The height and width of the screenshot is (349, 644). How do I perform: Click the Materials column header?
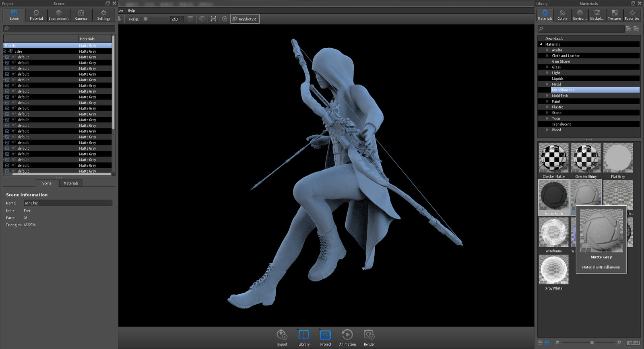tap(95, 39)
